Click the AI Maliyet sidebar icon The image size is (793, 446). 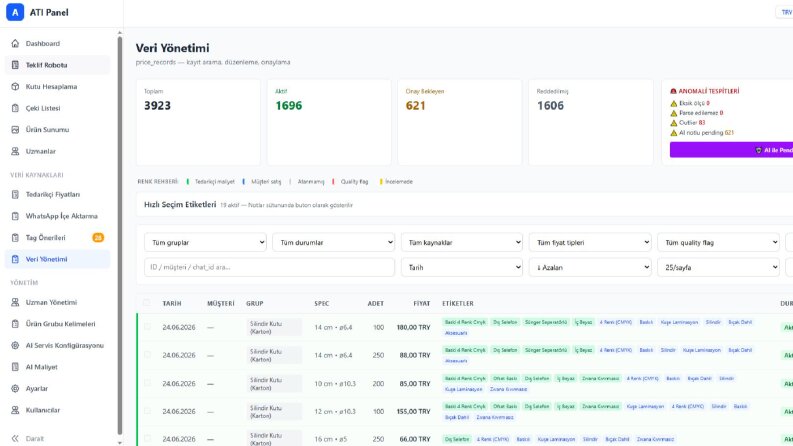coord(15,367)
